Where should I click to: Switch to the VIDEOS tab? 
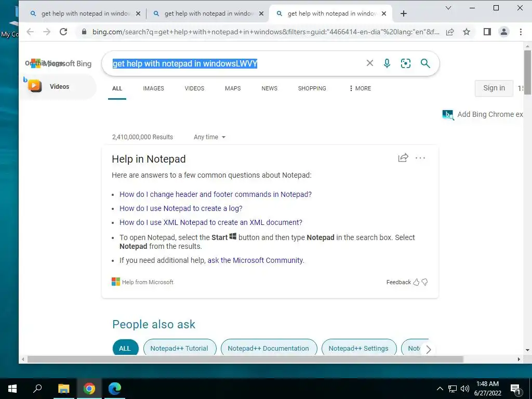tap(194, 88)
